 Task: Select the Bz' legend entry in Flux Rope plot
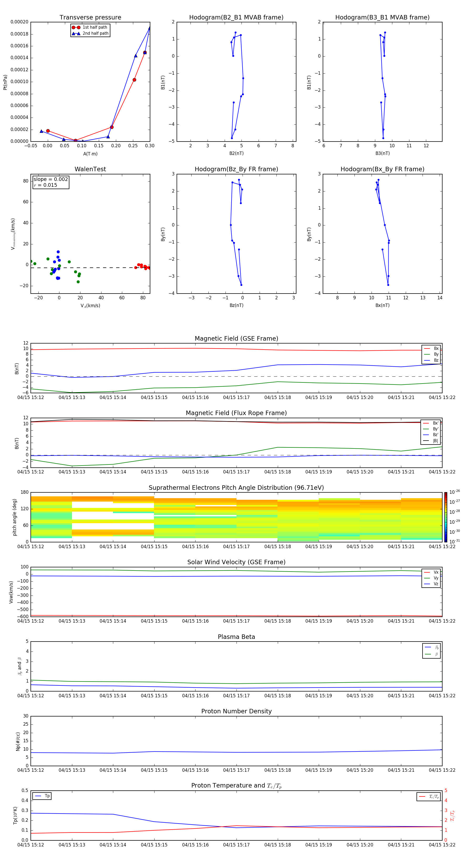431,435
